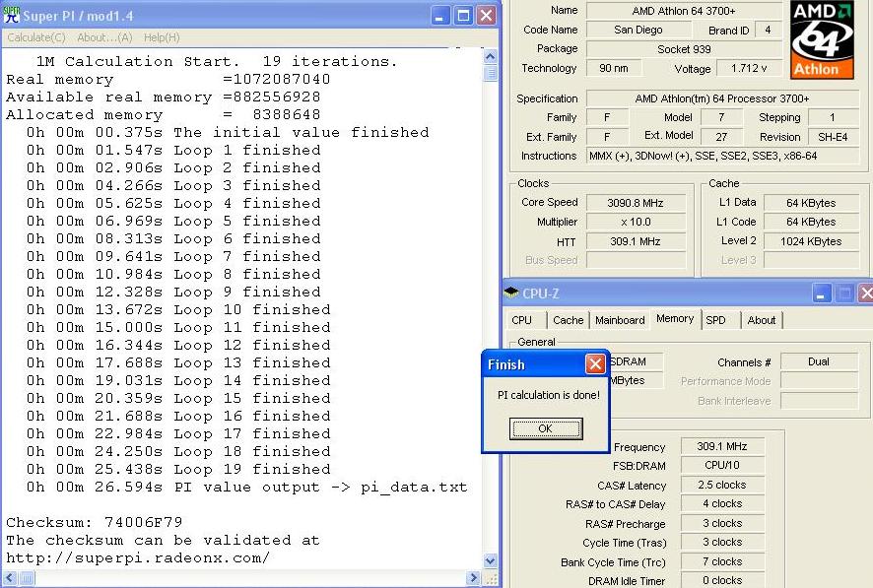Click the Loop 19 finished line
Screen dimensions: 873x588
(x=178, y=469)
